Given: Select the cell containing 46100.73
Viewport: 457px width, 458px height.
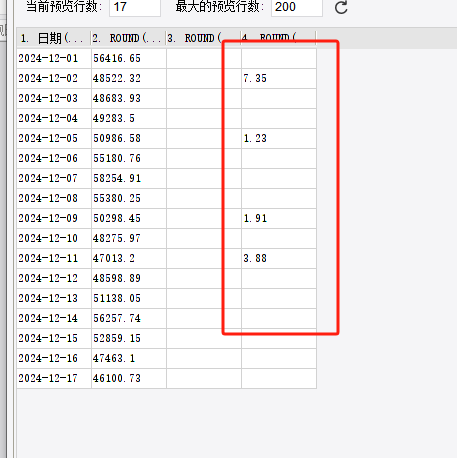Looking at the screenshot, I should coord(129,378).
